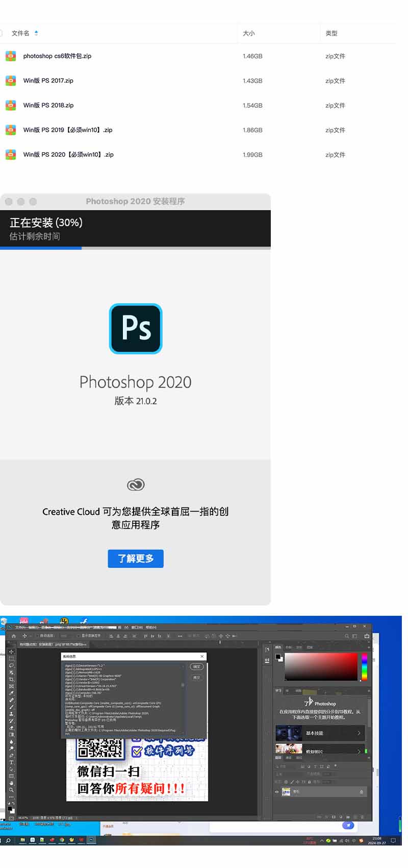Click the 1.46GB size cell
The width and height of the screenshot is (408, 868).
coord(252,56)
